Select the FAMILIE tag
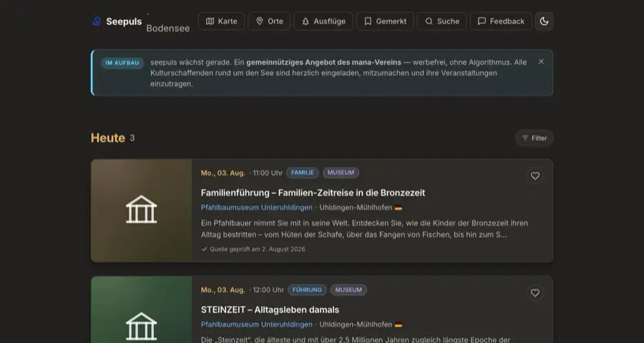This screenshot has width=644, height=343. click(303, 173)
